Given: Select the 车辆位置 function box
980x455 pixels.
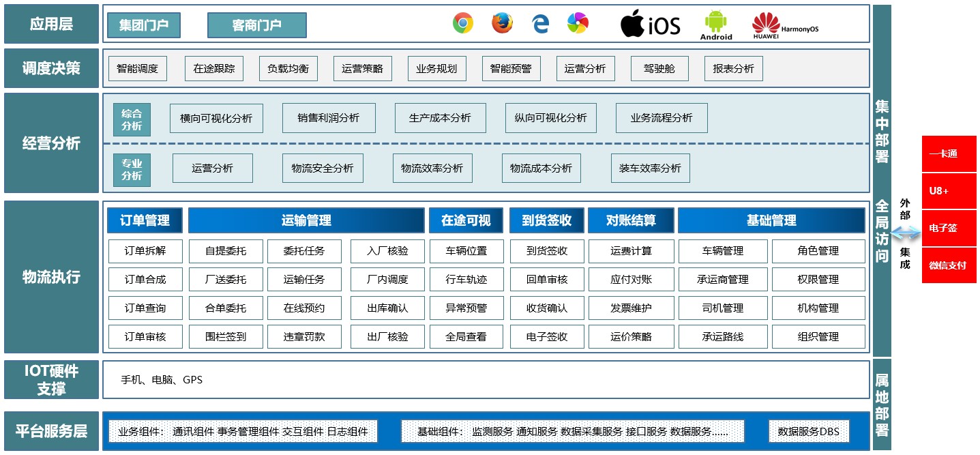Looking at the screenshot, I should pyautogui.click(x=466, y=251).
